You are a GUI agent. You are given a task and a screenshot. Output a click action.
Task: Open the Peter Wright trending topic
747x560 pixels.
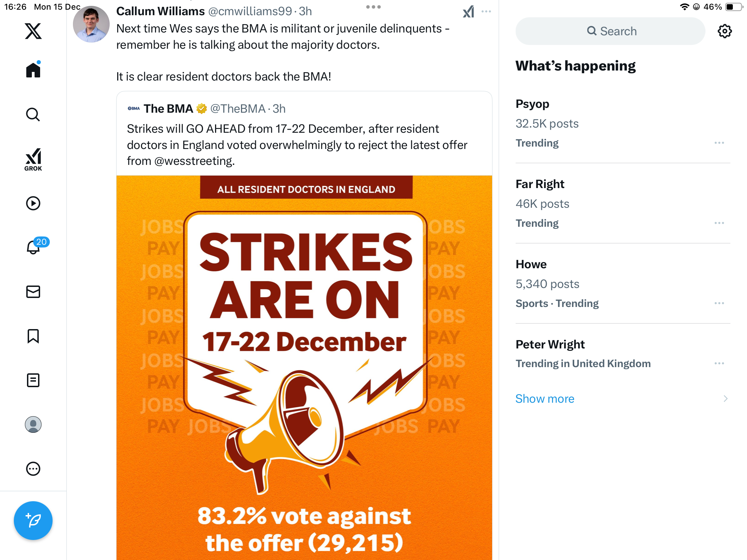550,345
